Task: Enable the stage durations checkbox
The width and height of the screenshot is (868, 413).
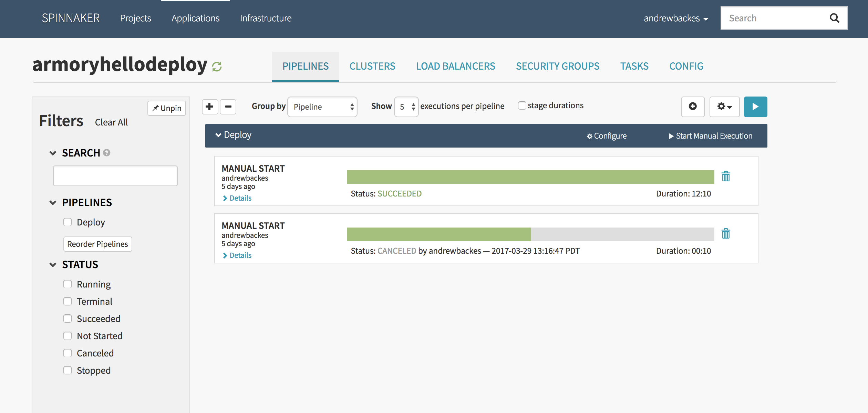Action: [522, 105]
